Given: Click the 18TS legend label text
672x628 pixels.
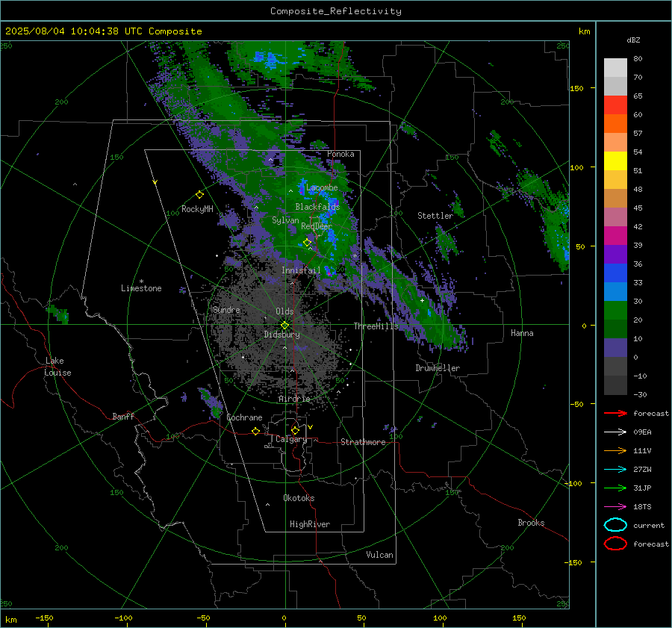Looking at the screenshot, I should (642, 507).
